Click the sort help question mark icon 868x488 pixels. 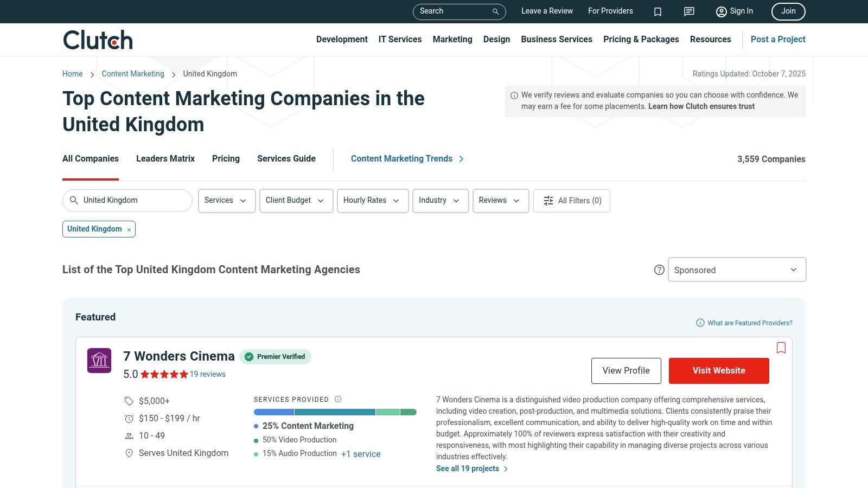click(659, 270)
